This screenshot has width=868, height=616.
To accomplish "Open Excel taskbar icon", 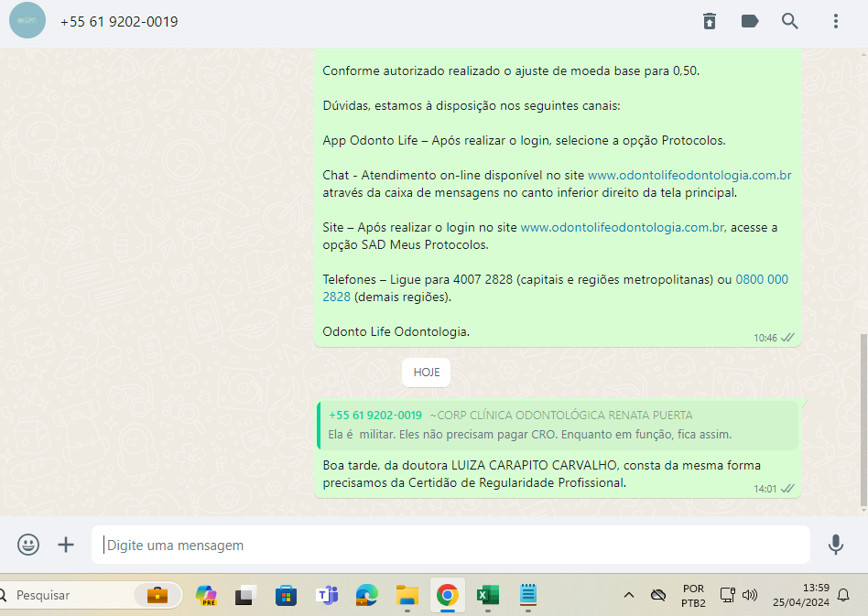I will click(x=488, y=595).
